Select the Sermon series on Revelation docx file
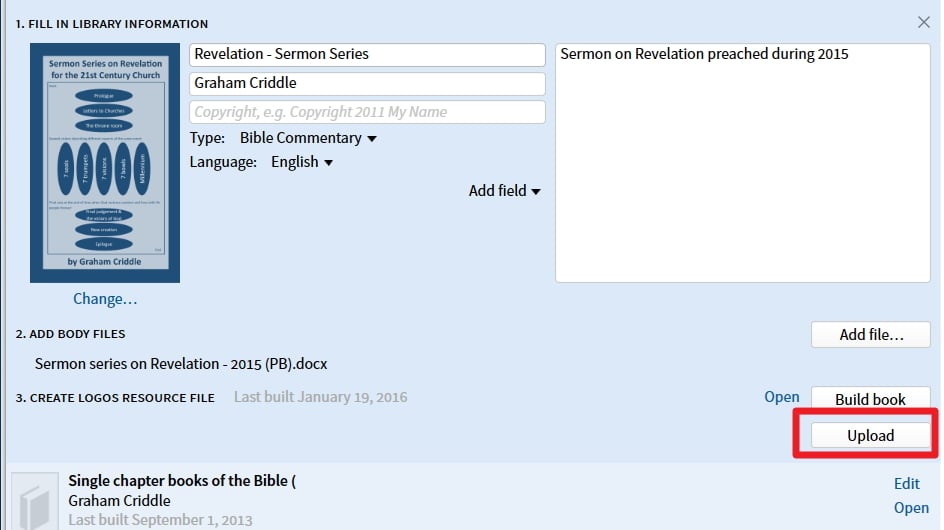The image size is (944, 530). pos(181,364)
